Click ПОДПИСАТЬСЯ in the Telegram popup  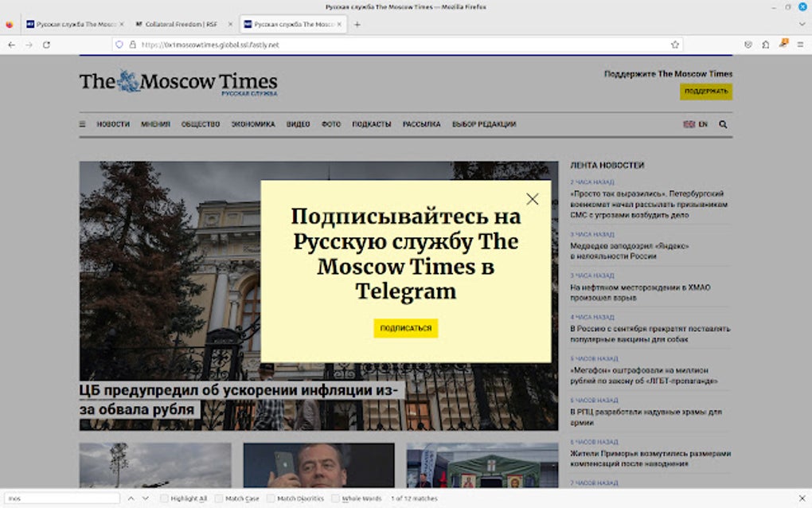click(x=404, y=328)
